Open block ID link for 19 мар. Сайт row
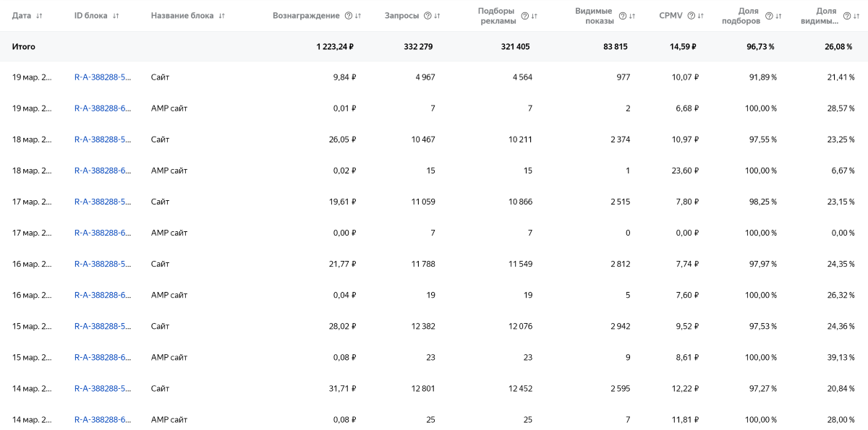This screenshot has width=868, height=430. pos(103,77)
